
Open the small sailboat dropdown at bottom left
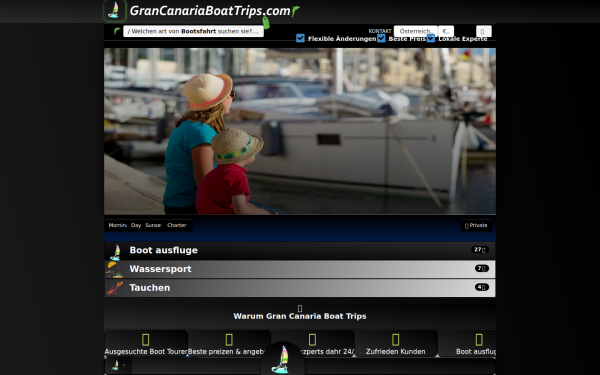pyautogui.click(x=118, y=365)
